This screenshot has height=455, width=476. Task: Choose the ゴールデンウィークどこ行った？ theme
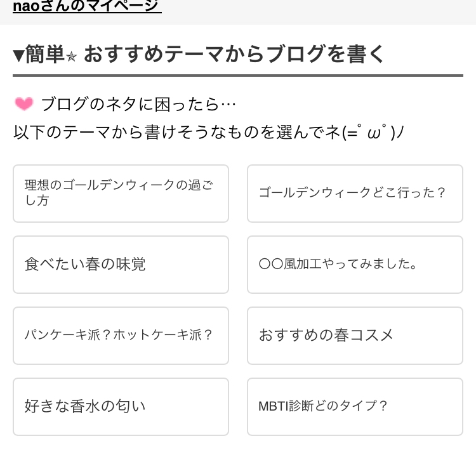(355, 193)
